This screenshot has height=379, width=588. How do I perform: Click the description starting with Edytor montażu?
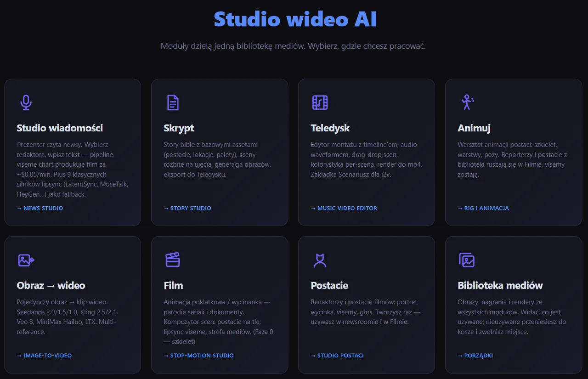[x=367, y=159]
